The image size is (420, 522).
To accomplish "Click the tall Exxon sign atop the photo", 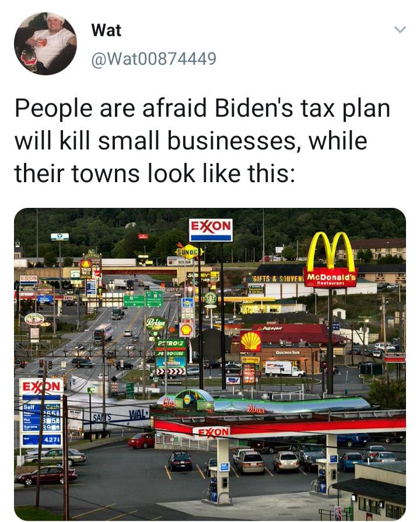I will 211,229.
